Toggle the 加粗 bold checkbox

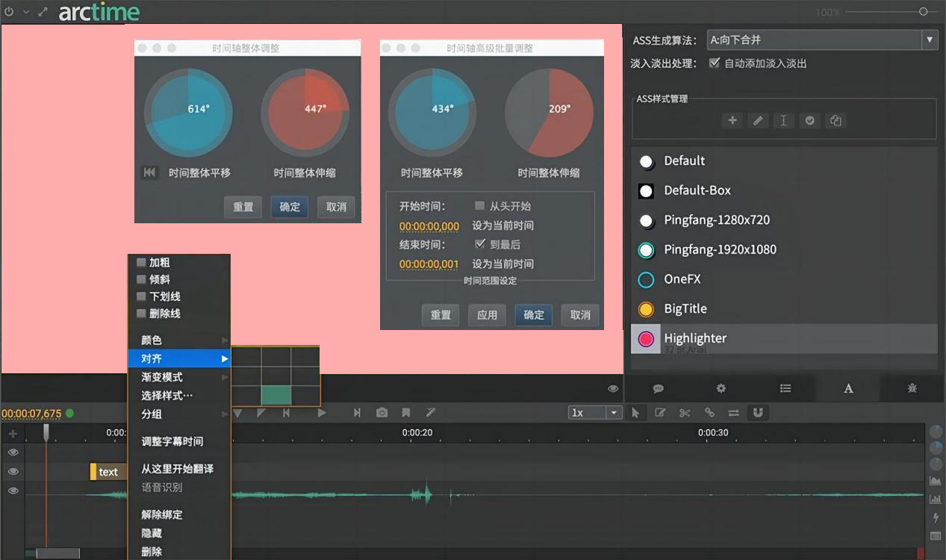pos(140,262)
